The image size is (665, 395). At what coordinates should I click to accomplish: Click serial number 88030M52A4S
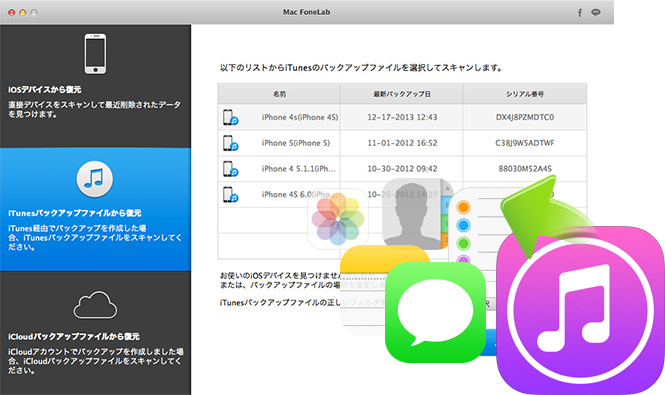[x=525, y=169]
